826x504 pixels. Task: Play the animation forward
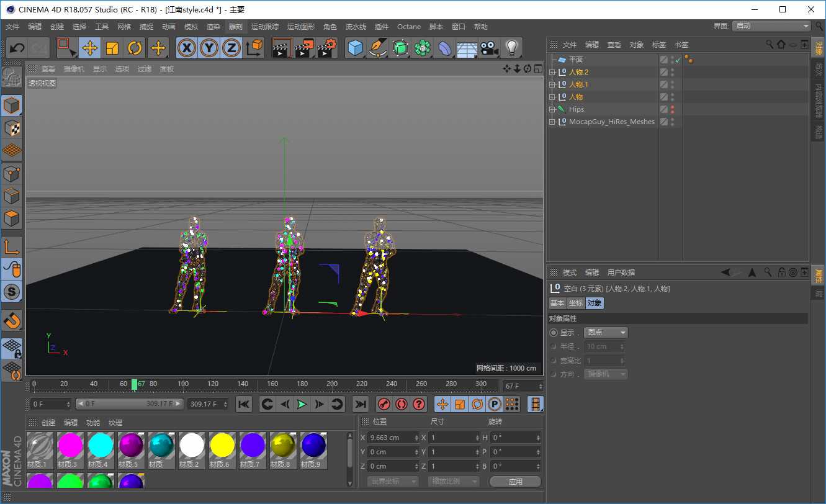click(x=302, y=404)
